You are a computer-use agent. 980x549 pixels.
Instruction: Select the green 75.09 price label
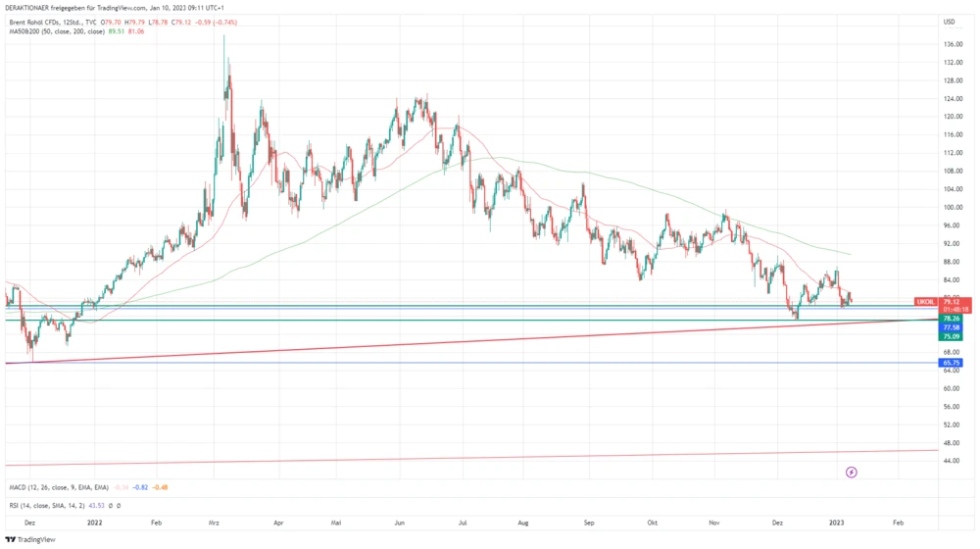951,336
